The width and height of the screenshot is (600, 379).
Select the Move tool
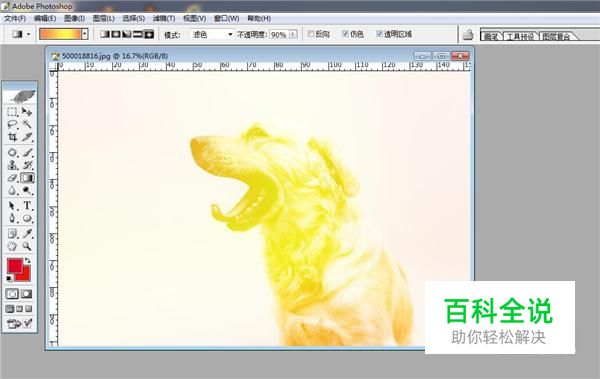pos(27,112)
